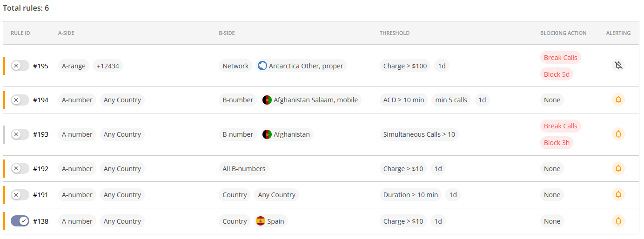This screenshot has width=644, height=239.
Task: Click the alert bell for rule #191
Action: [618, 194]
